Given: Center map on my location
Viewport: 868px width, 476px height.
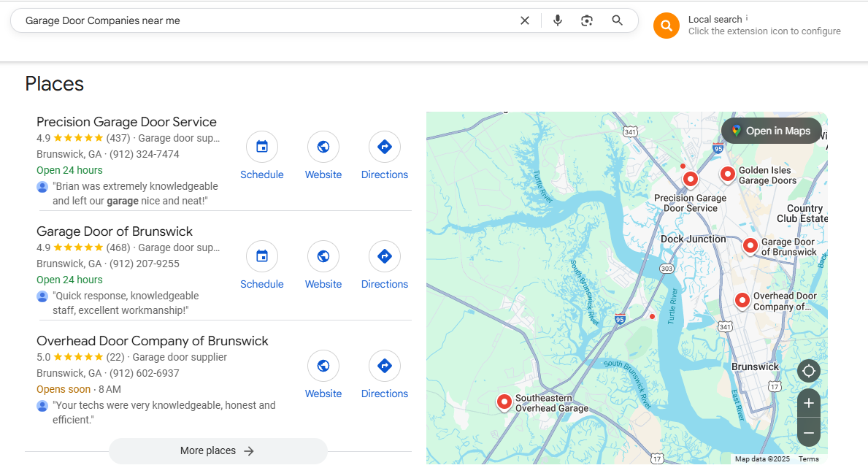Looking at the screenshot, I should pyautogui.click(x=808, y=371).
